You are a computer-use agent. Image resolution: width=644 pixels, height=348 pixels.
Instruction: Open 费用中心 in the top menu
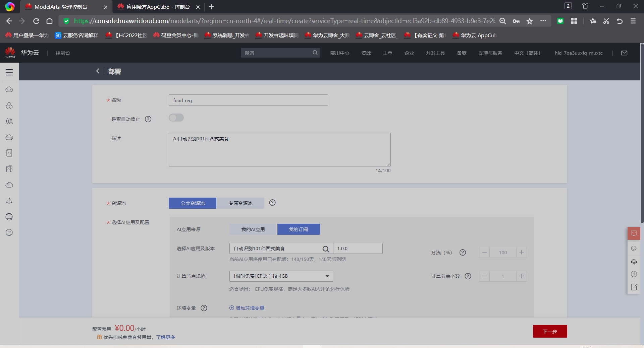(x=340, y=53)
